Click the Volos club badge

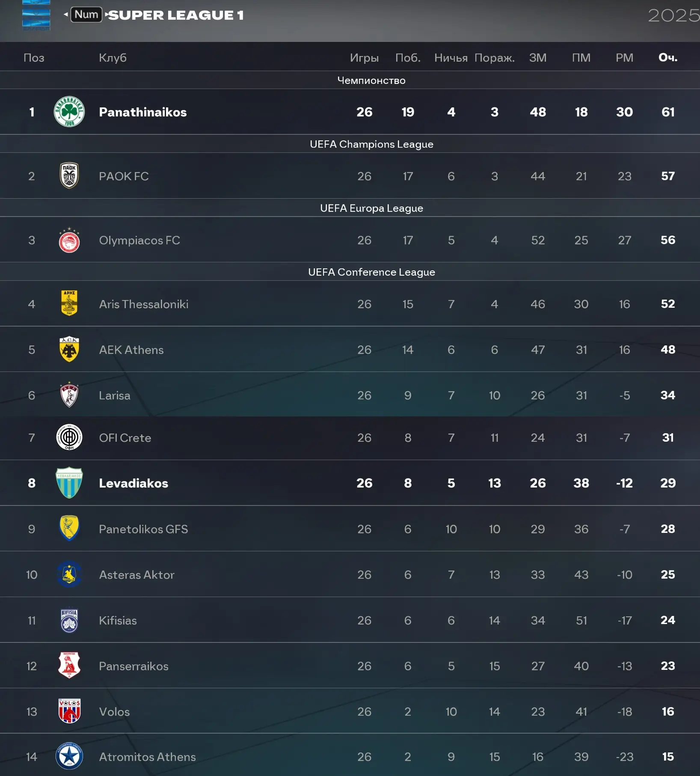pyautogui.click(x=69, y=711)
